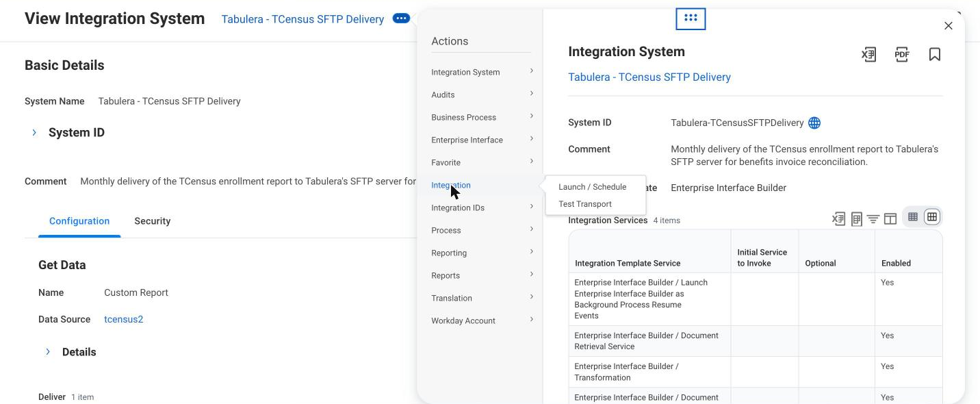980x404 pixels.
Task: Open Enterprise Interface submenu arrow
Action: [x=532, y=139]
